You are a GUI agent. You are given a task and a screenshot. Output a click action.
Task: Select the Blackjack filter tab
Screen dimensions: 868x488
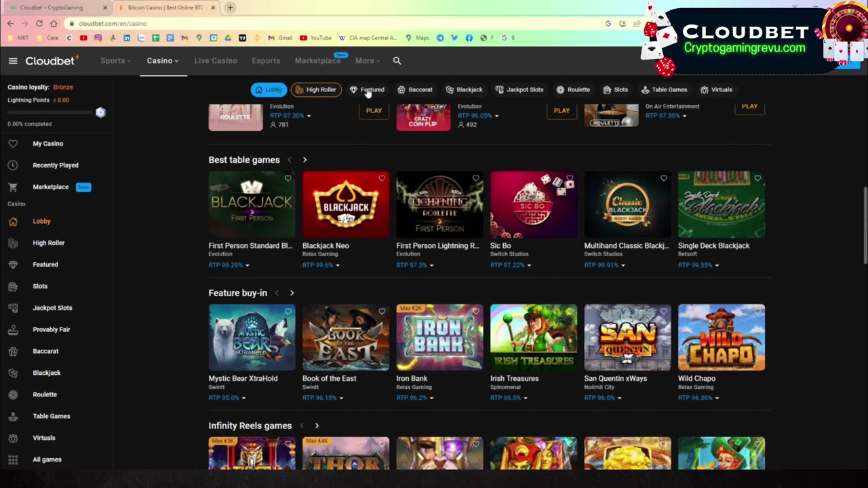click(464, 89)
